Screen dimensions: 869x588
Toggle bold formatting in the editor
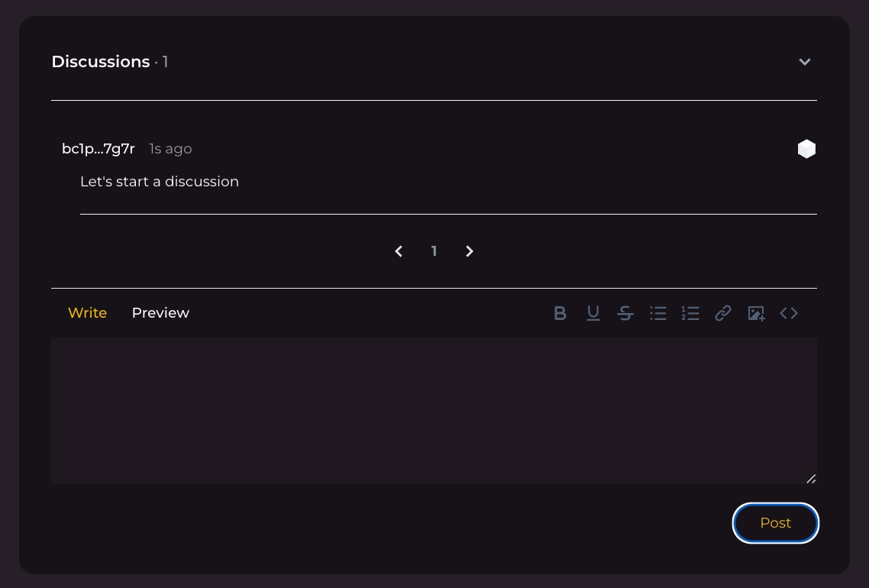click(x=560, y=313)
